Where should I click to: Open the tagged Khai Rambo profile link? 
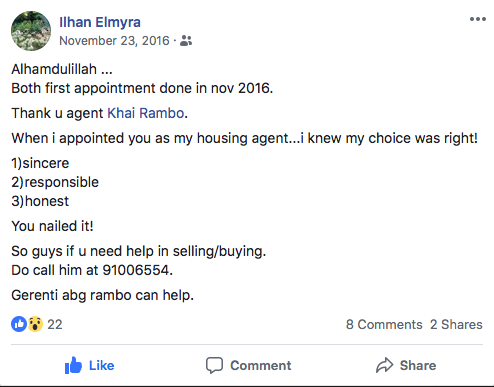tap(146, 113)
